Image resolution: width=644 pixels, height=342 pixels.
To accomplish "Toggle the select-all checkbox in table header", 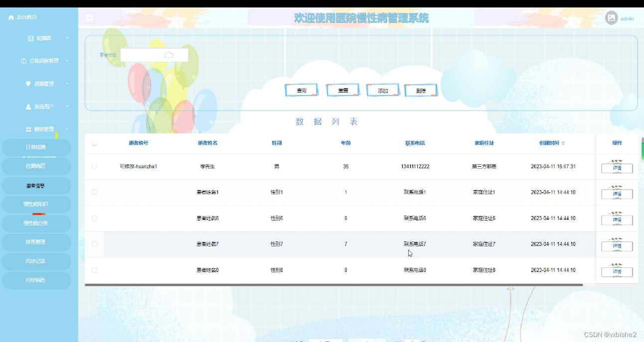I will (x=94, y=143).
